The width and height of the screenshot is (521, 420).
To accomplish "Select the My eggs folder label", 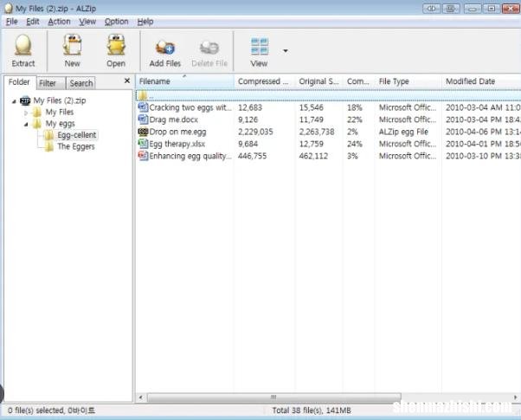I will pyautogui.click(x=60, y=124).
